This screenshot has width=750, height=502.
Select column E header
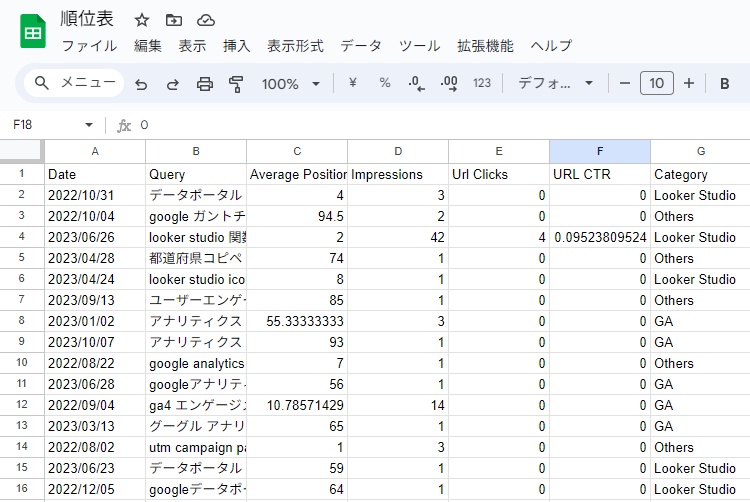click(499, 152)
